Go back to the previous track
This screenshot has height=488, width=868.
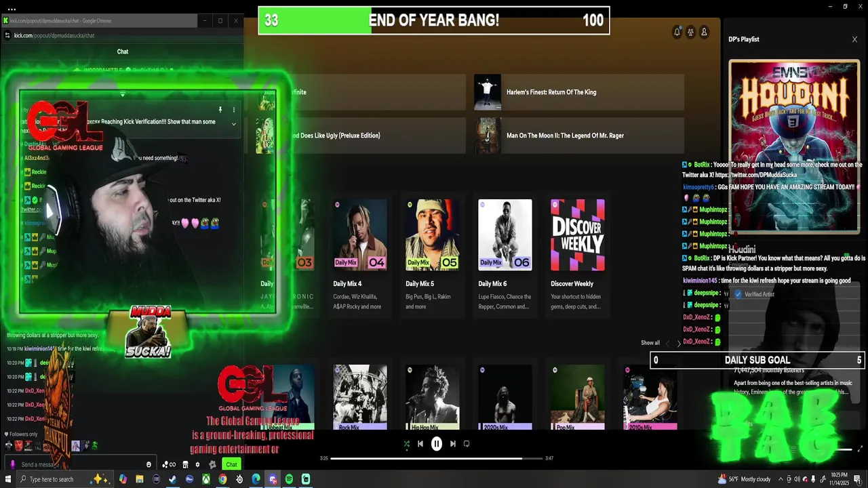420,444
